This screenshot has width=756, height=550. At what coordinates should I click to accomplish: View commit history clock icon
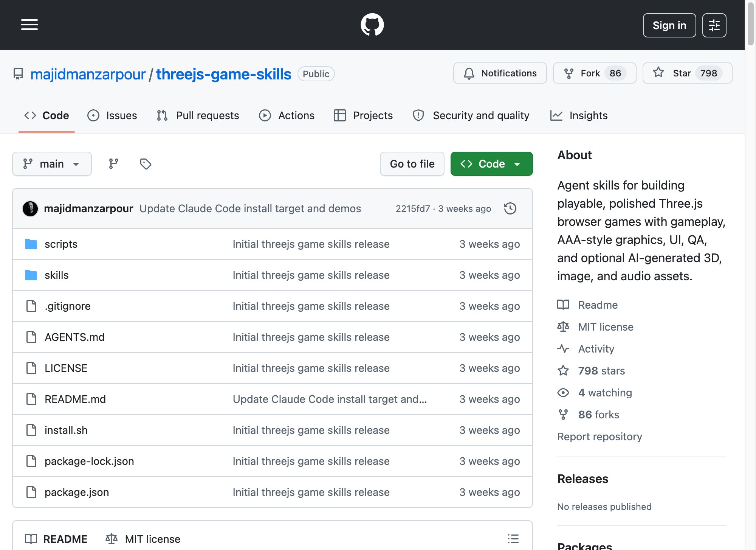coord(510,208)
